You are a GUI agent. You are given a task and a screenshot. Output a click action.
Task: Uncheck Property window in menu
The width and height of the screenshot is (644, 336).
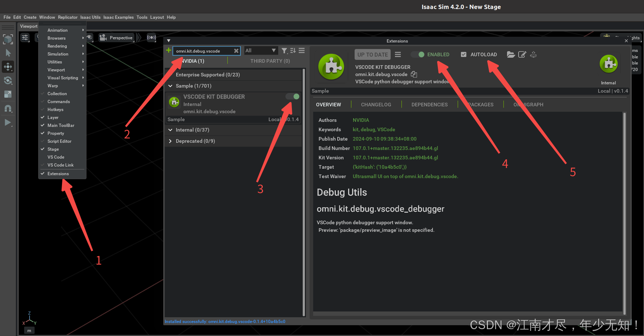click(62, 133)
